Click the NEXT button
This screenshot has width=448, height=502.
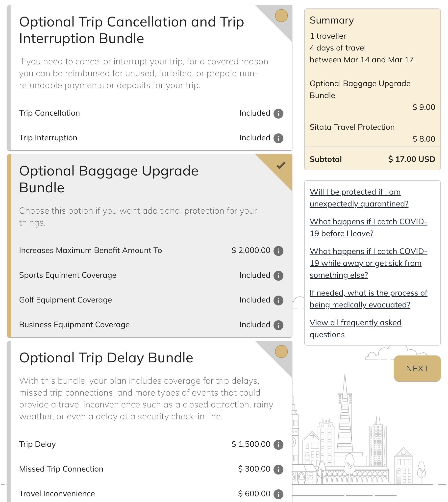417,368
